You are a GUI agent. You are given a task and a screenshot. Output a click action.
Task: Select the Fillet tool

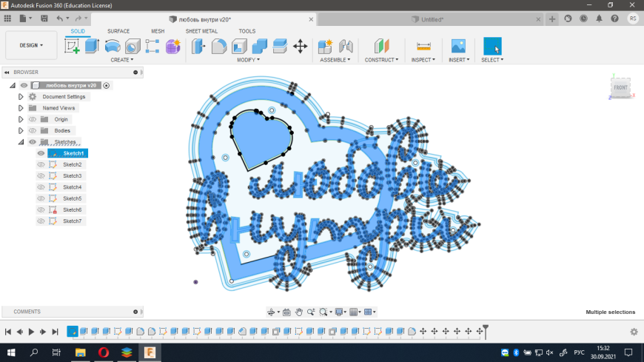219,46
